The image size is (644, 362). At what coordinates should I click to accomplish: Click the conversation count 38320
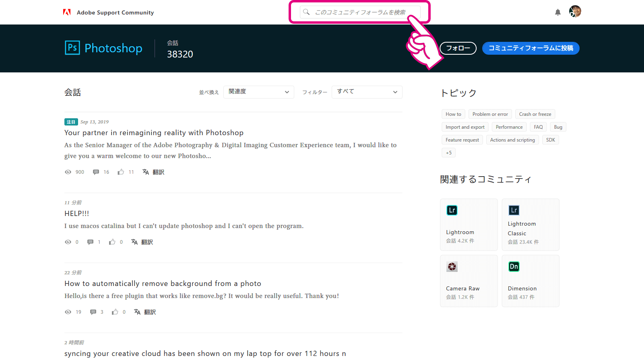click(x=180, y=54)
